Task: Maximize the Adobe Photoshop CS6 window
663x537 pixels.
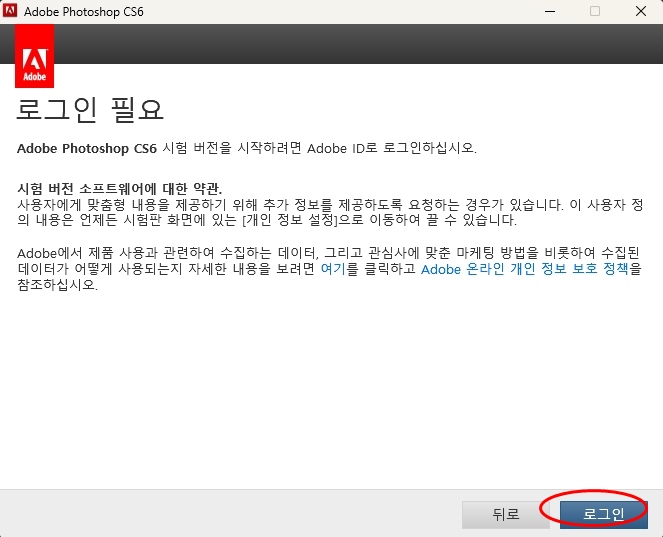Action: [x=595, y=11]
